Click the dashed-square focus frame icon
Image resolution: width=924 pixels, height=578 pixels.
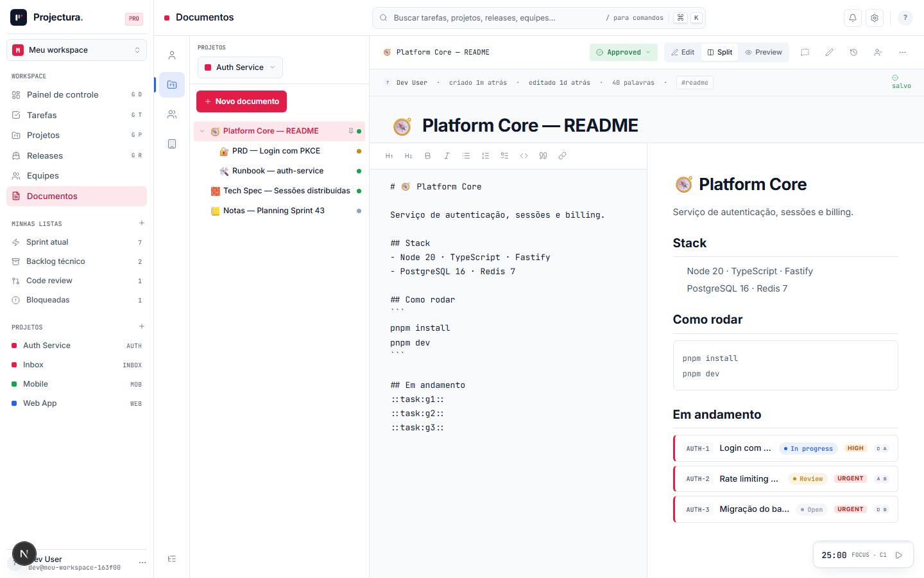(x=805, y=53)
